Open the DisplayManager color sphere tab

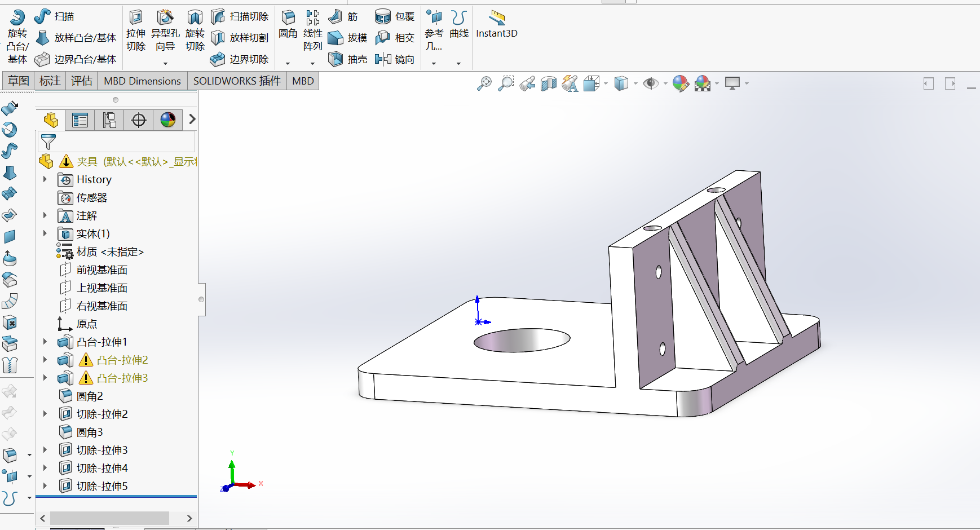tap(168, 120)
